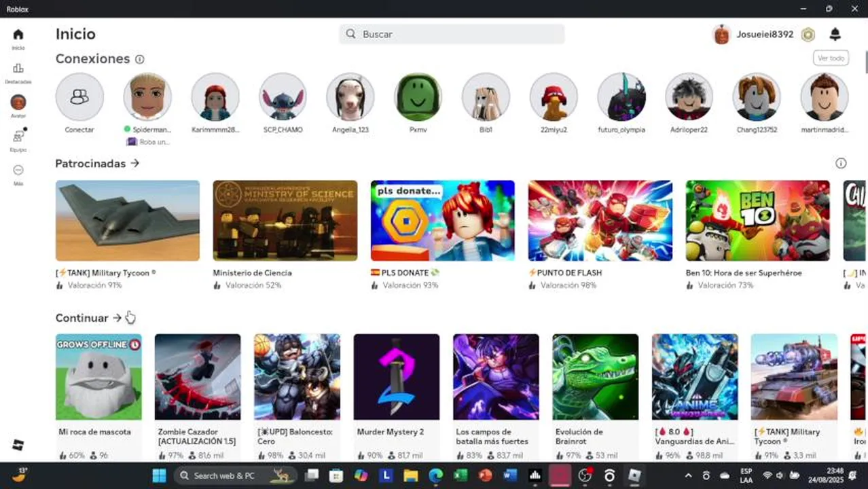Click the Inicio page heading
The height and width of the screenshot is (489, 868).
point(75,34)
